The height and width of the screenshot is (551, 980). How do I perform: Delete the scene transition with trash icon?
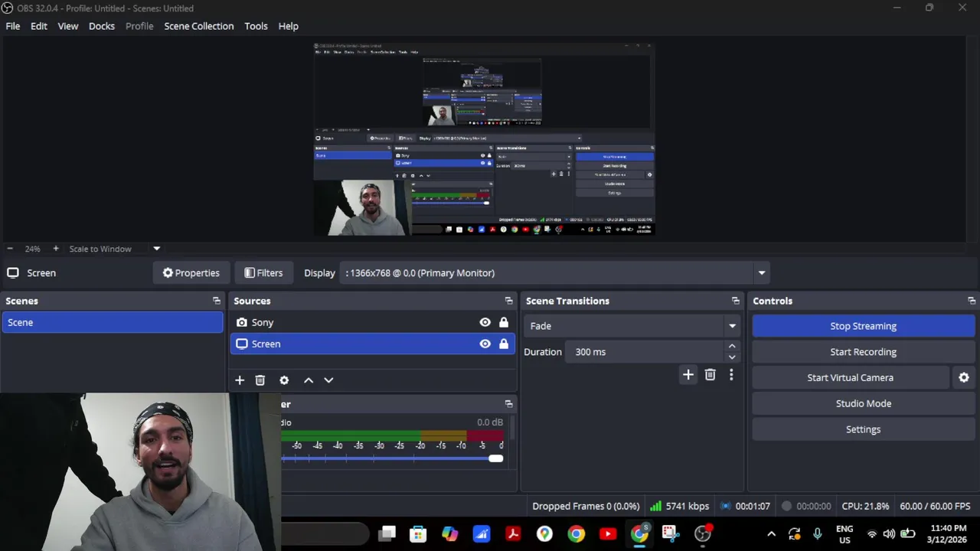click(x=710, y=374)
